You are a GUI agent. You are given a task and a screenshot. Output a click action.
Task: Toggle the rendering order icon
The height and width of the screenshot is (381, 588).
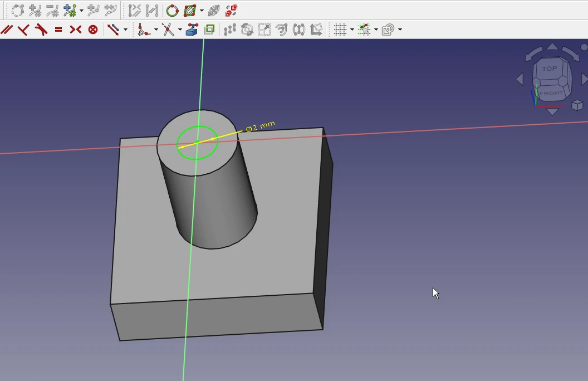[x=388, y=30]
